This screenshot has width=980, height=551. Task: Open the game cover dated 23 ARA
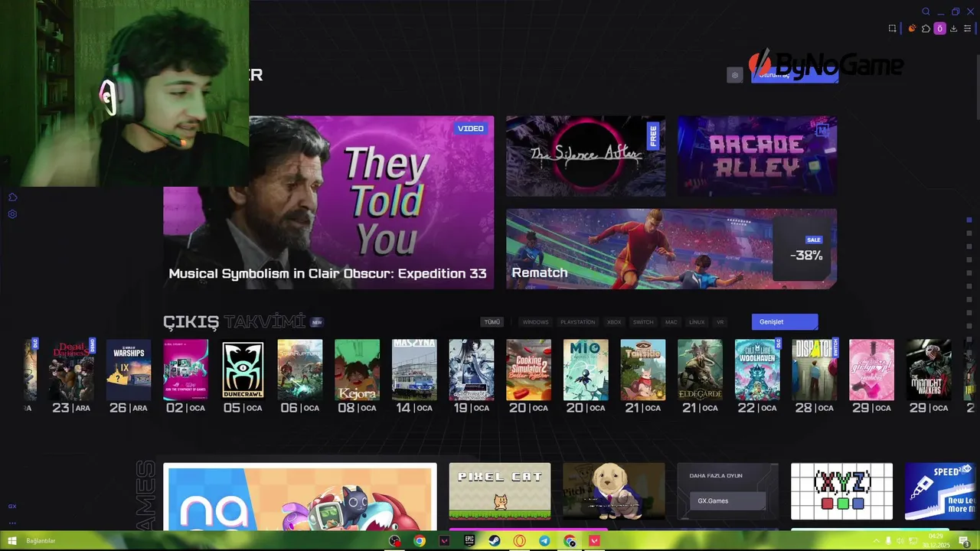pos(72,370)
